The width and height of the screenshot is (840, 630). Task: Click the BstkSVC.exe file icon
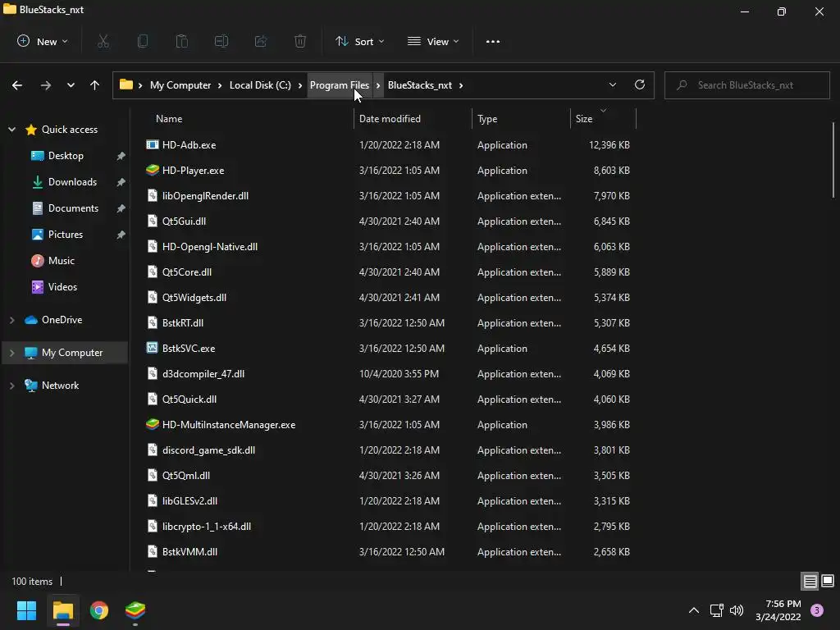coord(152,348)
